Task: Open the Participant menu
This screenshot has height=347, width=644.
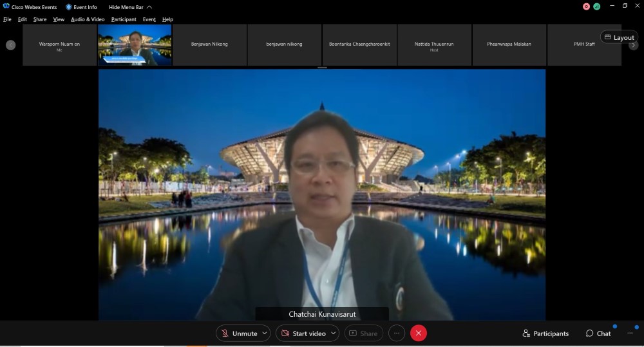Action: tap(124, 19)
